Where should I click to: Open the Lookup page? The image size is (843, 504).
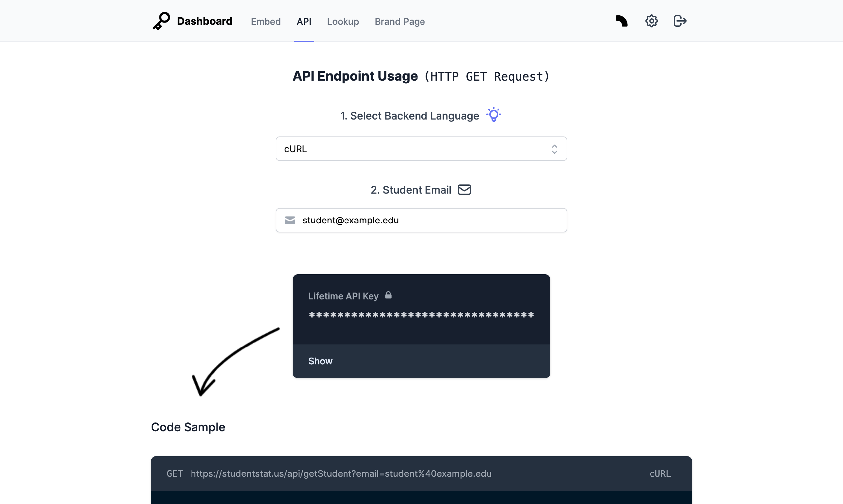click(343, 21)
